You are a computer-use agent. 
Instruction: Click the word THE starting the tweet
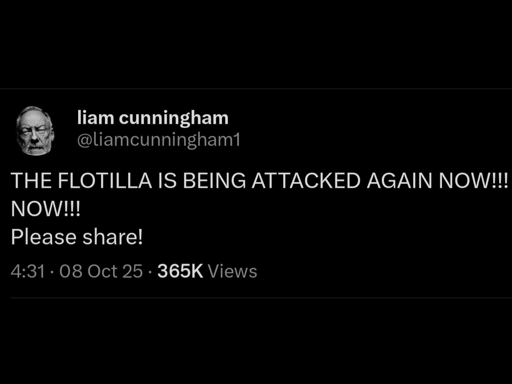tap(31, 181)
